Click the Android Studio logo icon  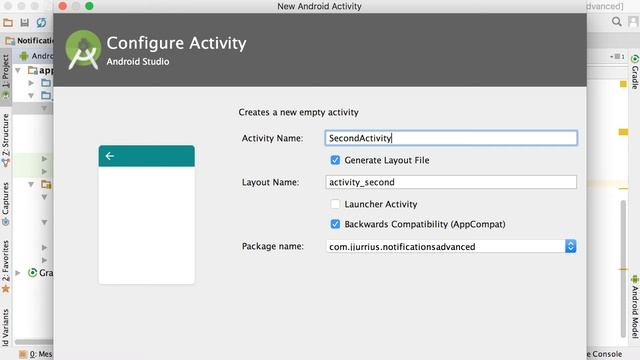(83, 50)
